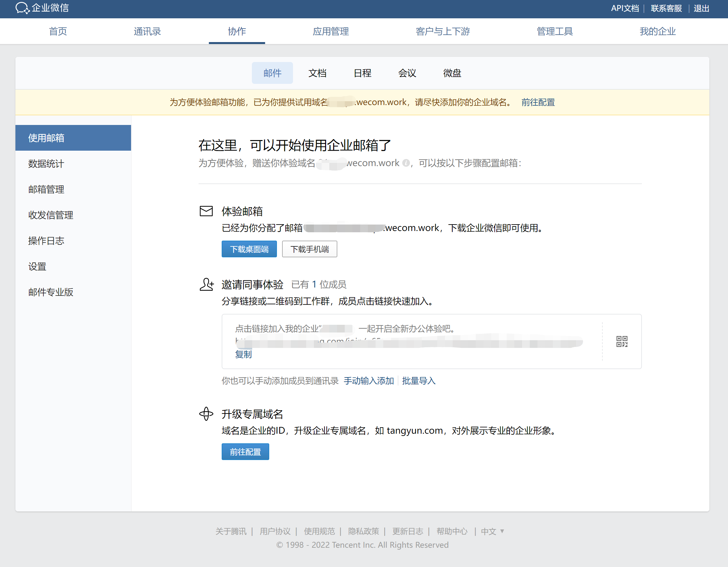Open 操作日志 in sidebar
Screen dimensions: 728x567
(x=73, y=241)
